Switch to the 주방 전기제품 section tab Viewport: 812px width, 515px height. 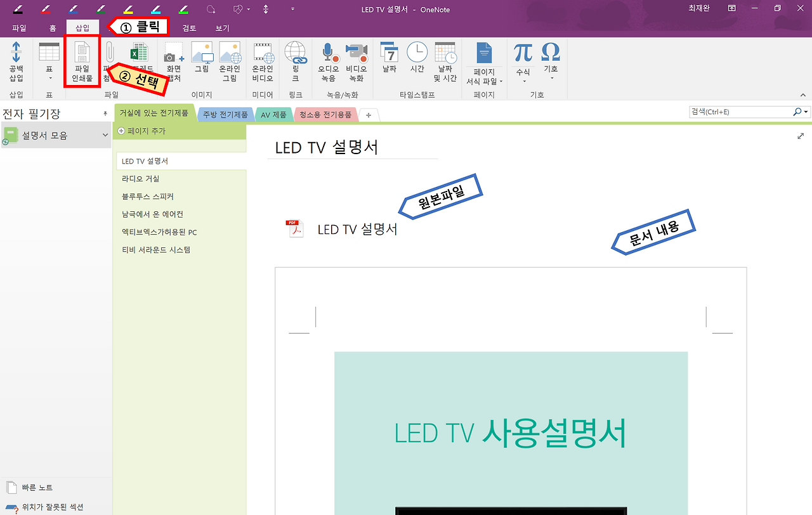225,115
